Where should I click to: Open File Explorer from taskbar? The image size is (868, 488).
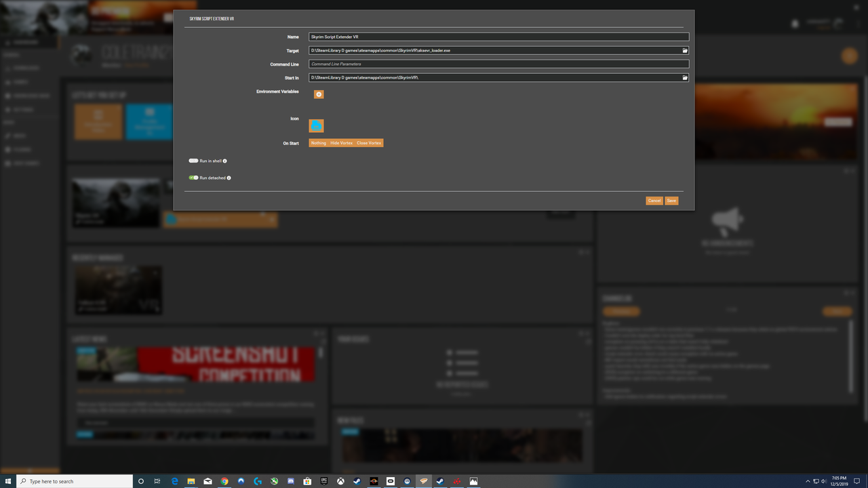tap(191, 481)
